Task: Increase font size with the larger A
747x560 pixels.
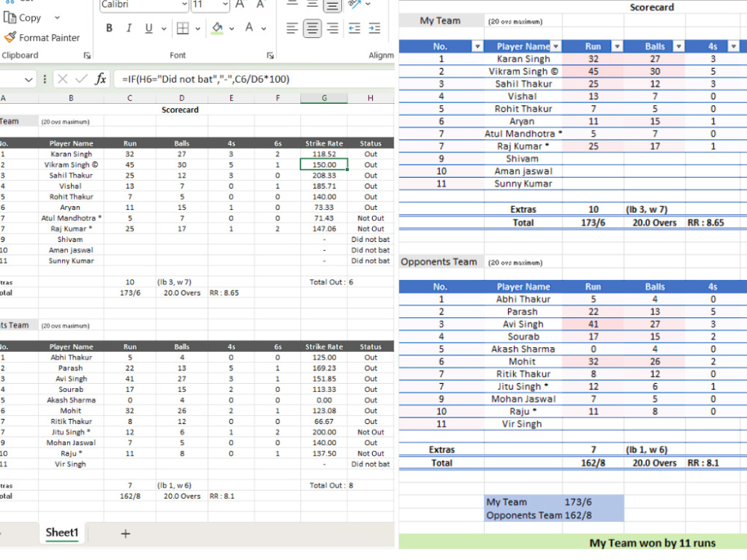Action: point(240,4)
